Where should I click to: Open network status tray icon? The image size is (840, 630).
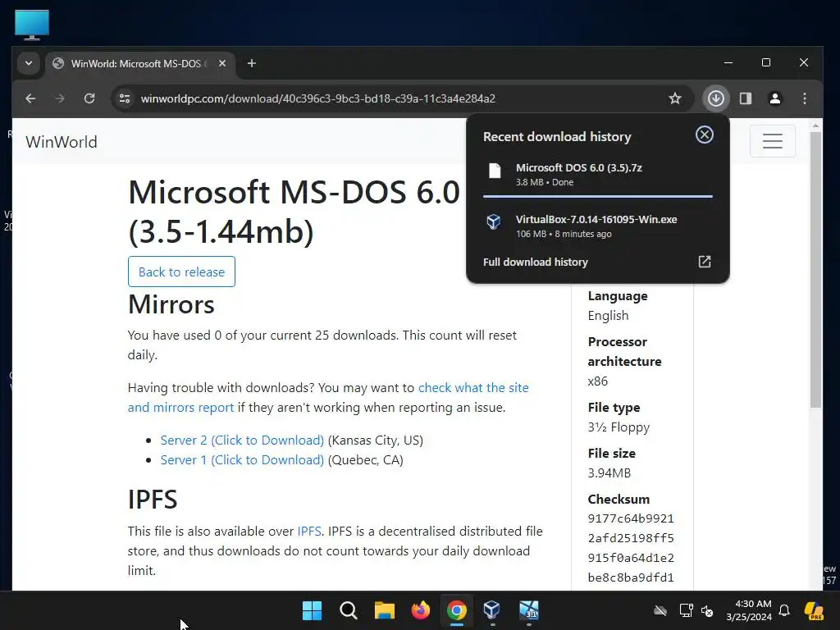pyautogui.click(x=686, y=610)
